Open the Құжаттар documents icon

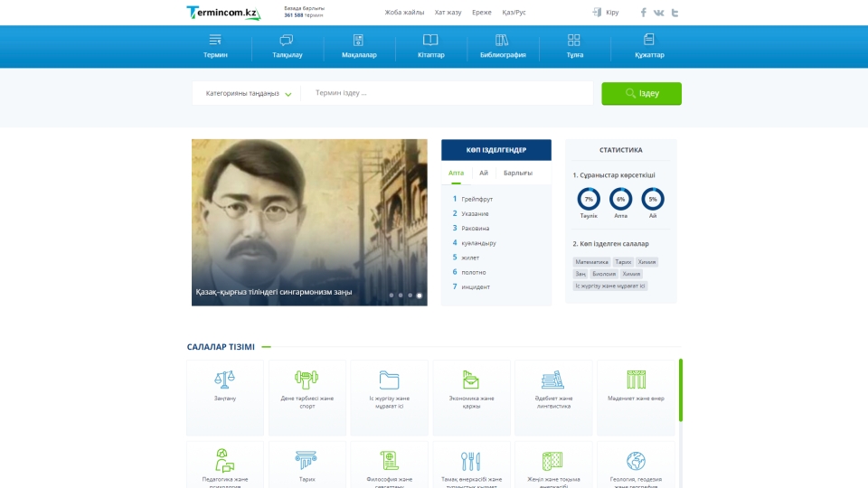[x=648, y=40]
